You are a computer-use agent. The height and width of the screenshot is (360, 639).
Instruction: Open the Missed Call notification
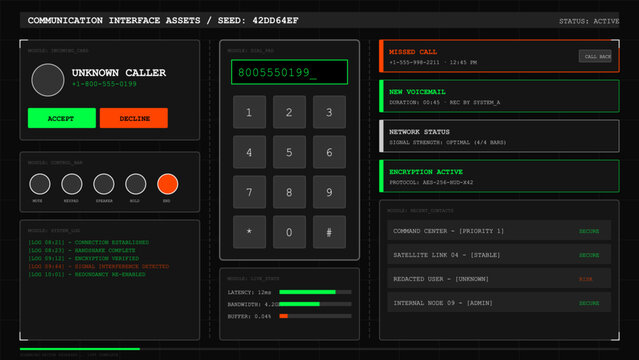click(x=499, y=56)
